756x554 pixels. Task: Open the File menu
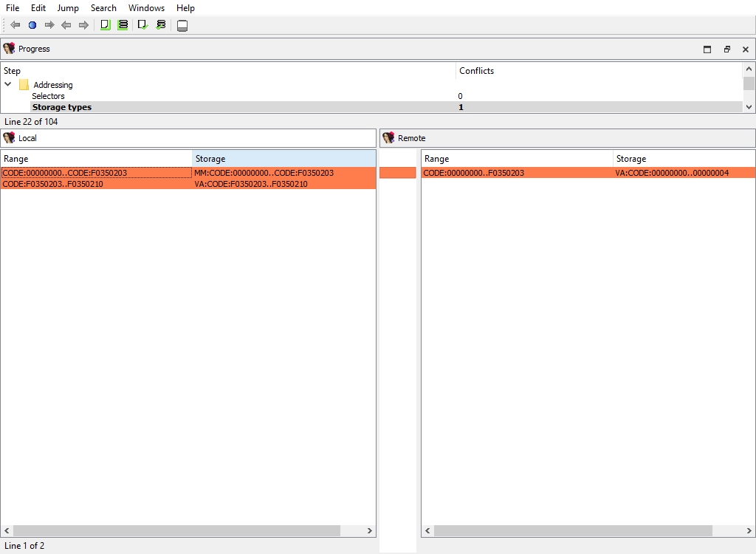13,8
